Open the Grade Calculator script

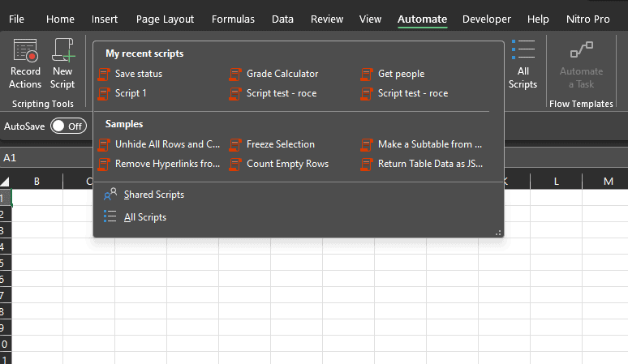pyautogui.click(x=282, y=74)
